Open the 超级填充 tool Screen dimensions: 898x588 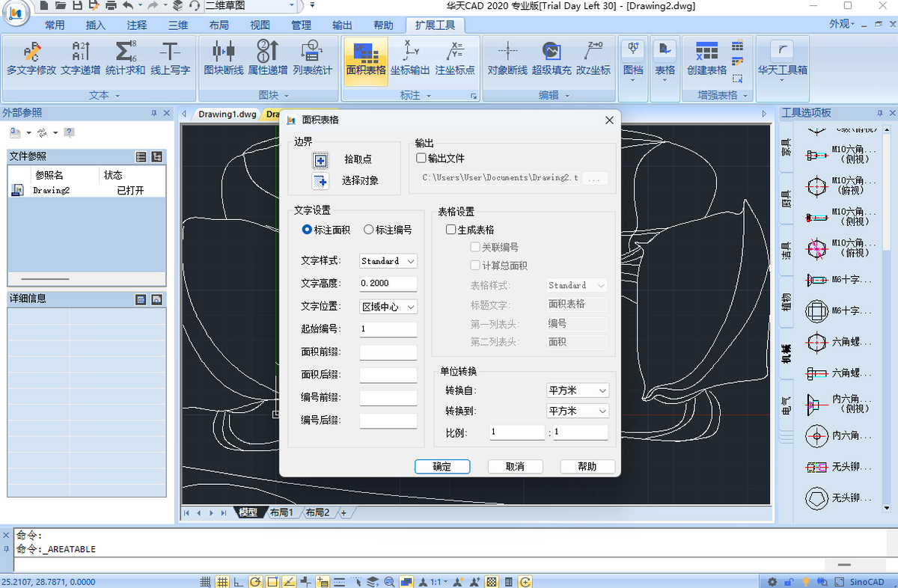tap(552, 58)
